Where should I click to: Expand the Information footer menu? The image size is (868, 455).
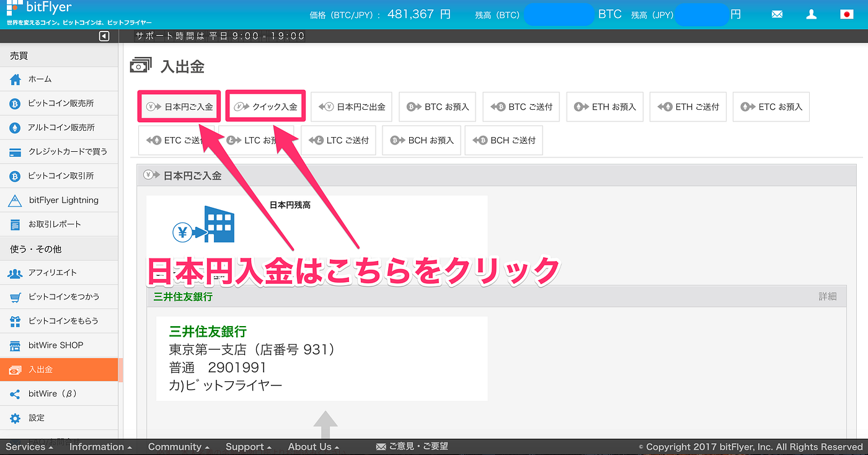click(100, 447)
